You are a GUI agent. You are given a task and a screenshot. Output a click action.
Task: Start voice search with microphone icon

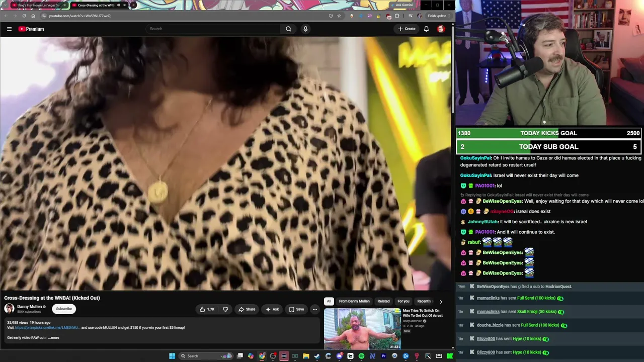305,29
